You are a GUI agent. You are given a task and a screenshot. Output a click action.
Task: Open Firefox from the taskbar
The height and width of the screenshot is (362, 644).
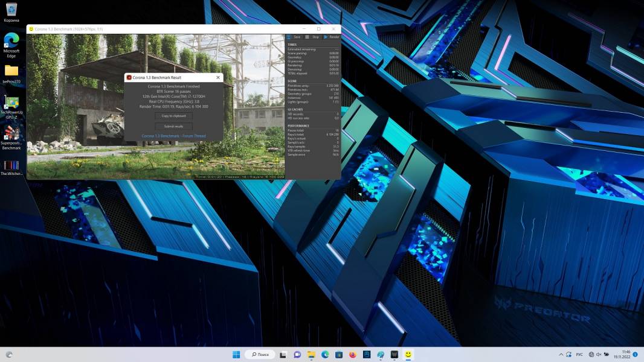click(x=353, y=354)
